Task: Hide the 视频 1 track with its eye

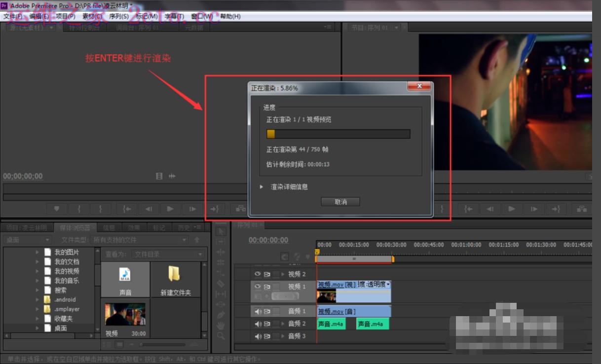Action: click(258, 287)
